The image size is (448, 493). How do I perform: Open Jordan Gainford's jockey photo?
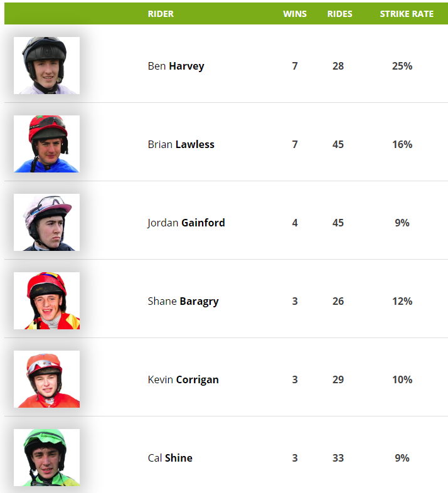(x=46, y=222)
